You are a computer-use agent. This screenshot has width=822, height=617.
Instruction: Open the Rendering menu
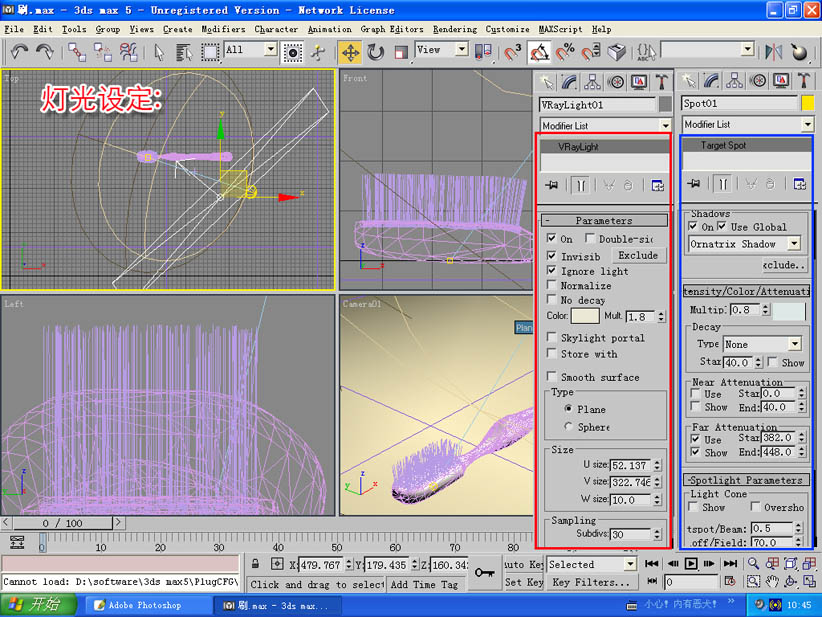coord(454,30)
